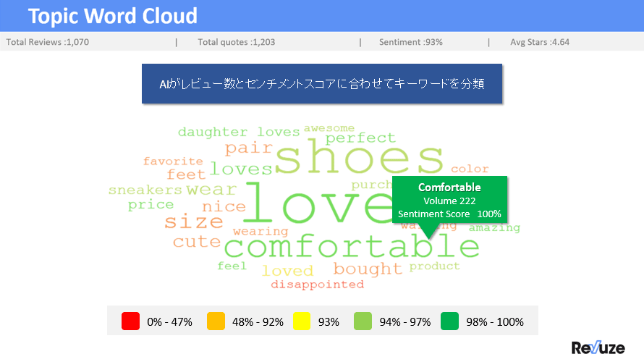Click the yellow 93% legend swatch
Viewport: 644px width, 362px height.
[302, 321]
